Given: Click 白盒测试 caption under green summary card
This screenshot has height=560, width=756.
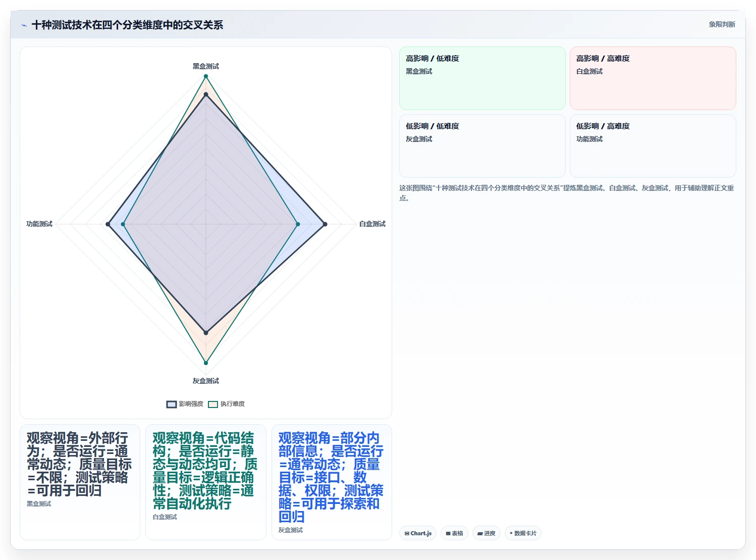Looking at the screenshot, I should (165, 517).
